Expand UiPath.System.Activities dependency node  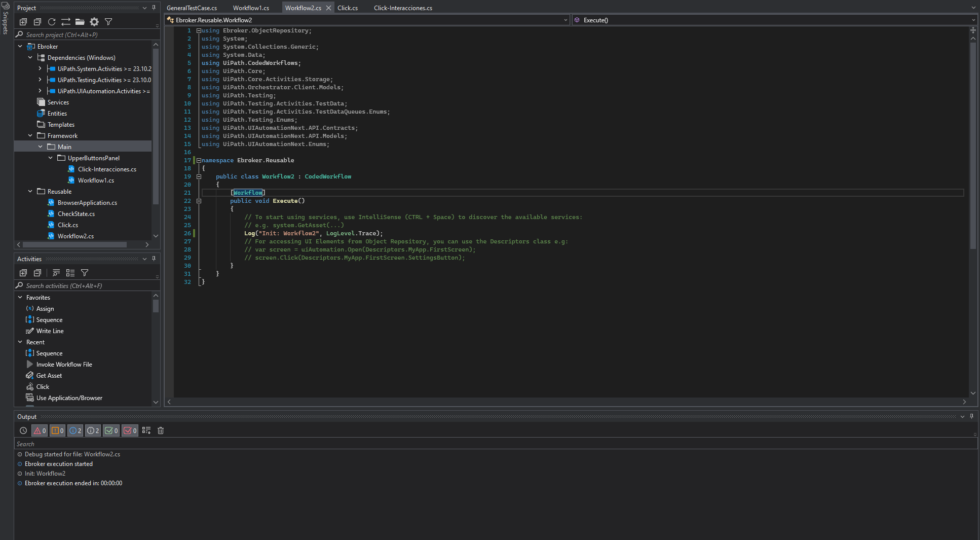(40, 69)
